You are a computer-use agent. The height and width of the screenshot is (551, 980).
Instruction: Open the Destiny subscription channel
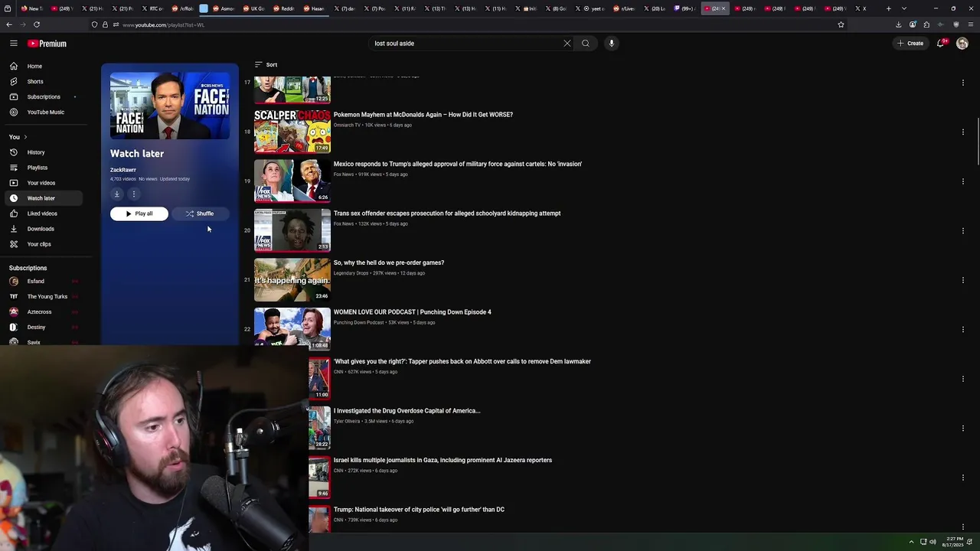44,328
